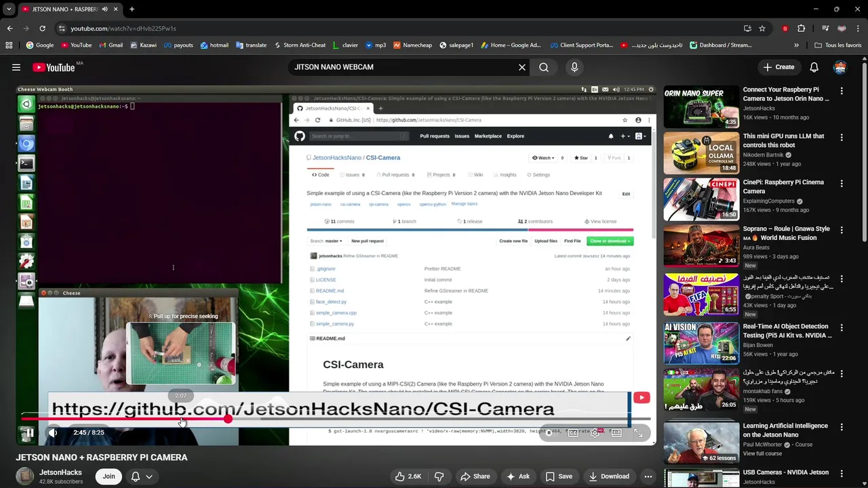Open the Namecheap bookmark

(x=412, y=45)
